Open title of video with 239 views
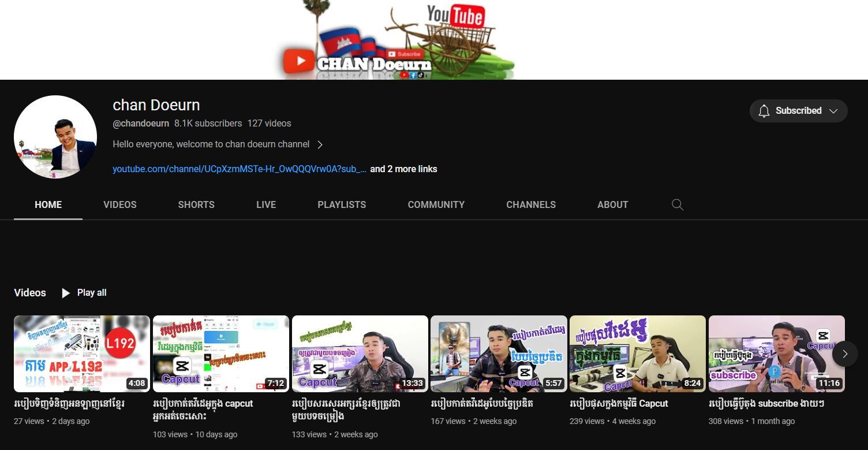868x450 pixels. (x=619, y=403)
